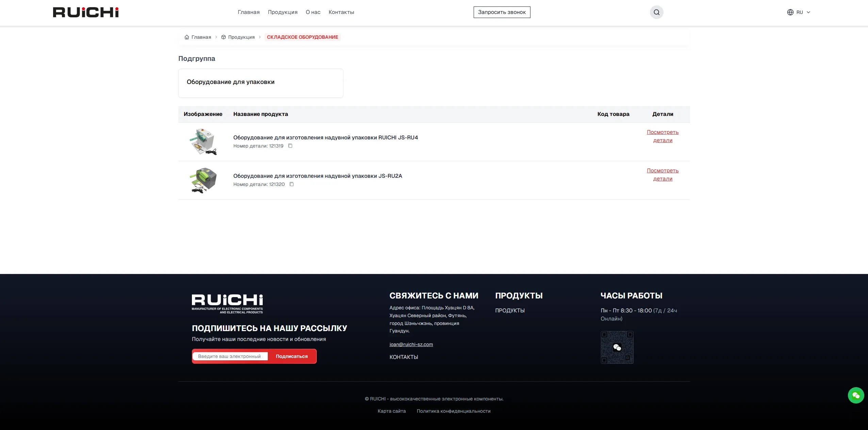
Task: Click Посмотреть детали for JS-RU4 row
Action: 662,136
